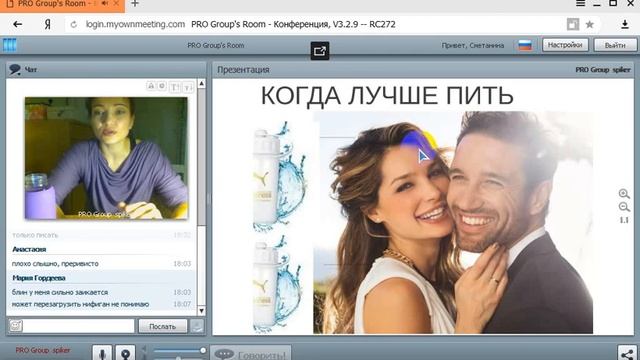
Task: Zoom in the presentation slide
Action: pos(624,194)
